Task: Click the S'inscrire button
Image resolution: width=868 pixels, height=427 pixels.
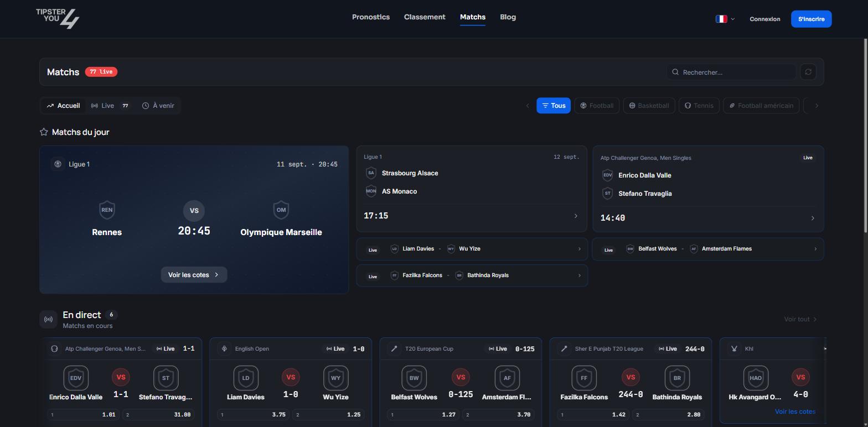Action: coord(811,19)
